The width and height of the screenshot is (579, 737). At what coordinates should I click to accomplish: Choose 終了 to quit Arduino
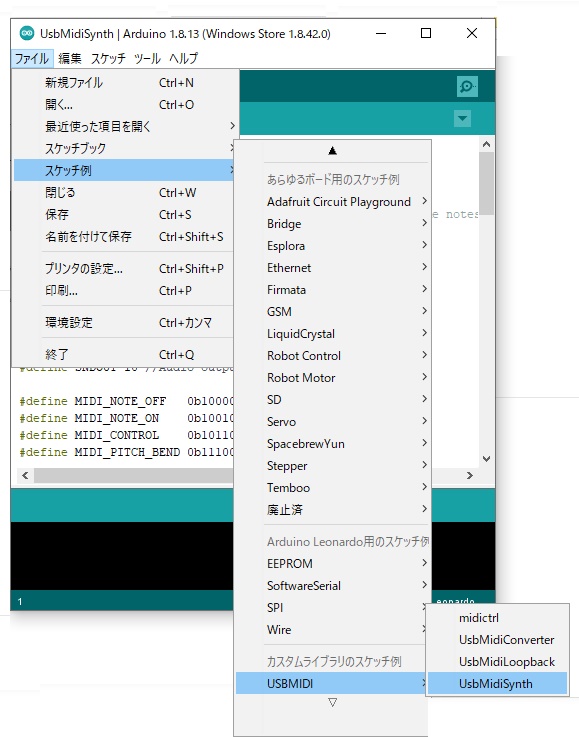point(124,354)
